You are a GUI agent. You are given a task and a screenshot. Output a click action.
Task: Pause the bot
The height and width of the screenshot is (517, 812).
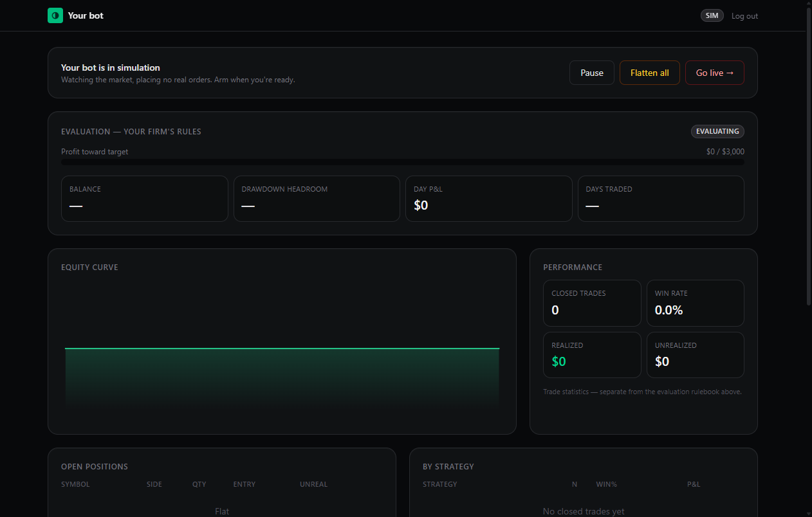pyautogui.click(x=592, y=73)
